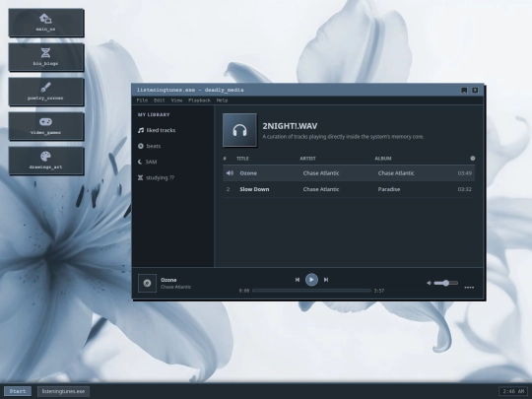
Task: Open the Playback menu
Action: coord(199,100)
